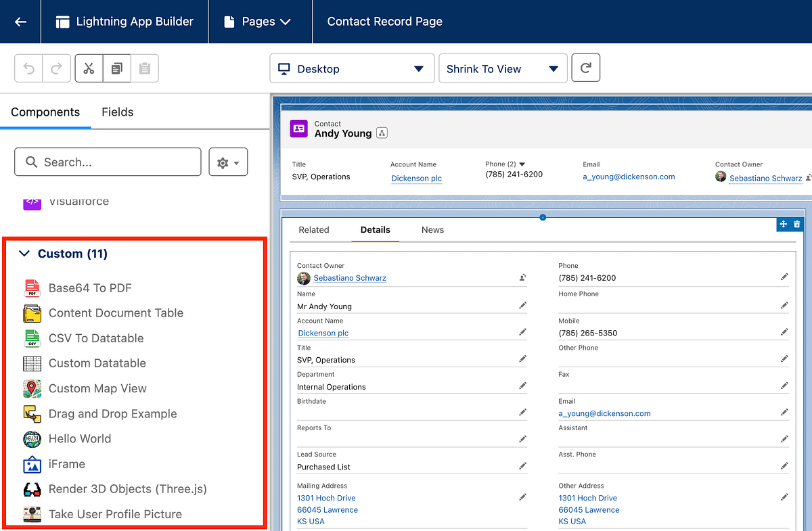Collapse the Custom components section
The image size is (812, 531).
pos(25,253)
